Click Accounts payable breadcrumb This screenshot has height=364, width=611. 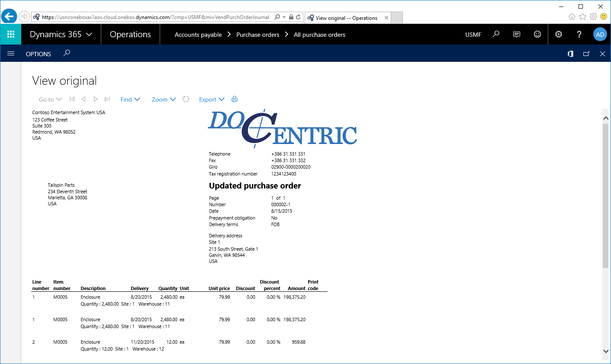tap(198, 35)
